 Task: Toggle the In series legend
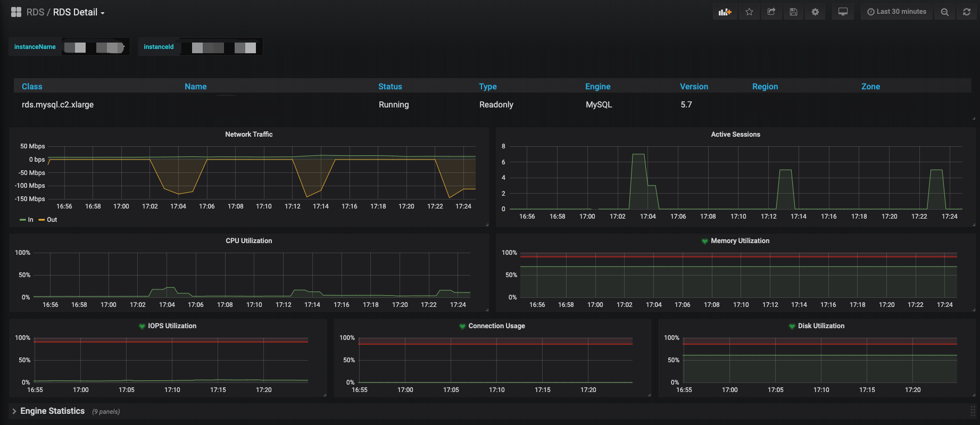click(x=27, y=220)
